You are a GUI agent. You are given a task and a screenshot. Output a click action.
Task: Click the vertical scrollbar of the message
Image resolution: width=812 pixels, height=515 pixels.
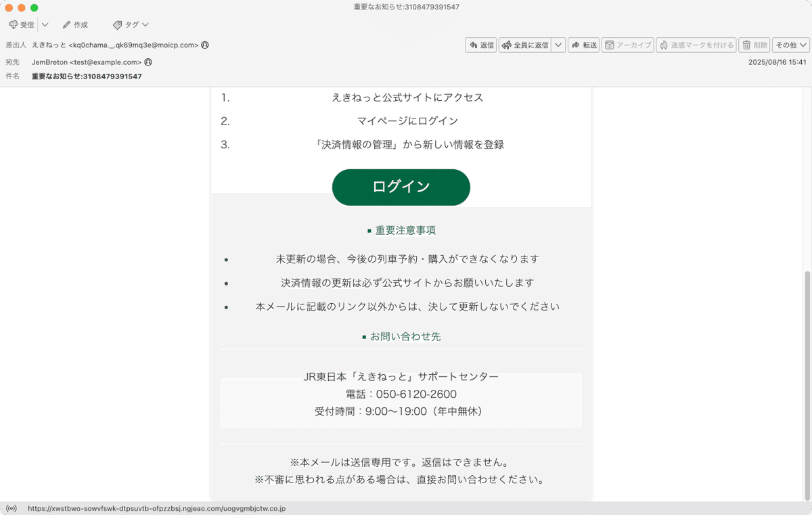(807, 386)
